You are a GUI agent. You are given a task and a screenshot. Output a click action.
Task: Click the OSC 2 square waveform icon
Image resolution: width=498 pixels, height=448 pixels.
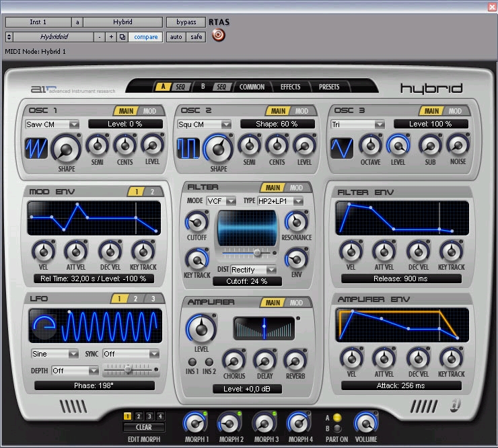(x=188, y=148)
